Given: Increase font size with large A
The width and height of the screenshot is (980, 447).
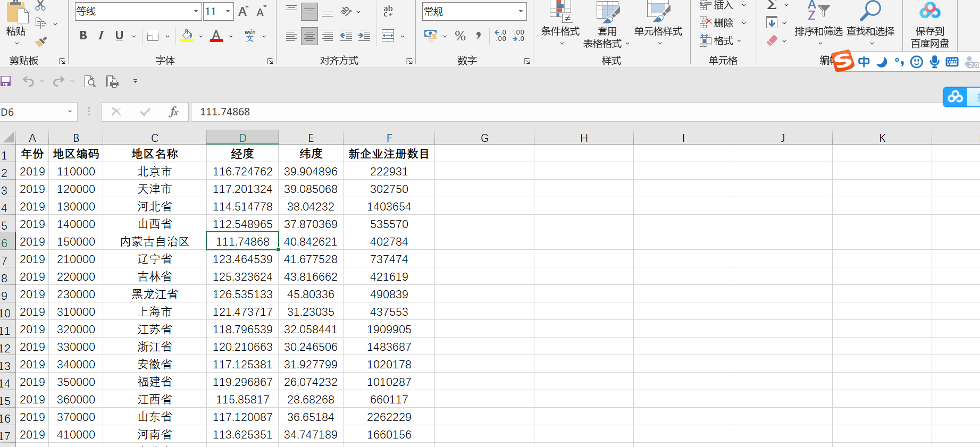Looking at the screenshot, I should pyautogui.click(x=244, y=11).
